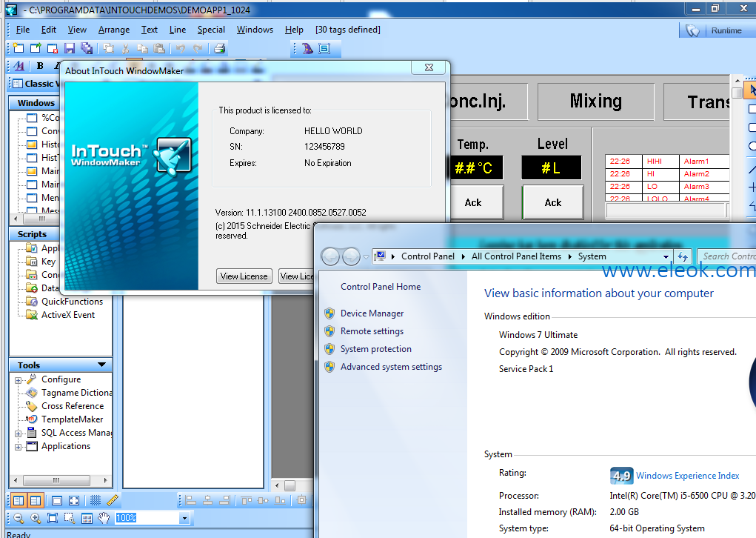This screenshot has height=538, width=756.
Task: Open the Wizards hat icon
Action: (307, 48)
